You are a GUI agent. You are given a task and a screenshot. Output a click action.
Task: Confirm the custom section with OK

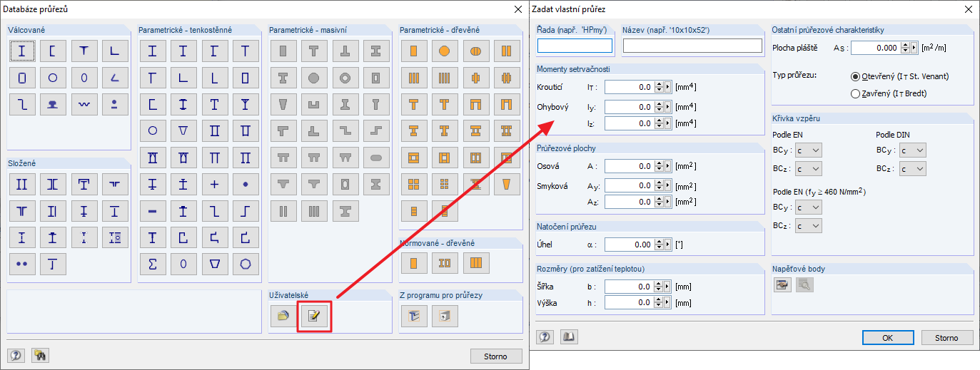point(888,337)
